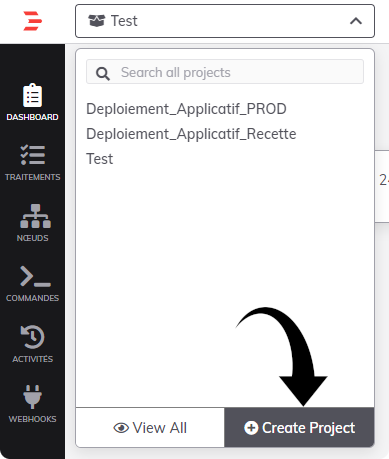
Task: Click the Create Project button
Action: coord(299,428)
